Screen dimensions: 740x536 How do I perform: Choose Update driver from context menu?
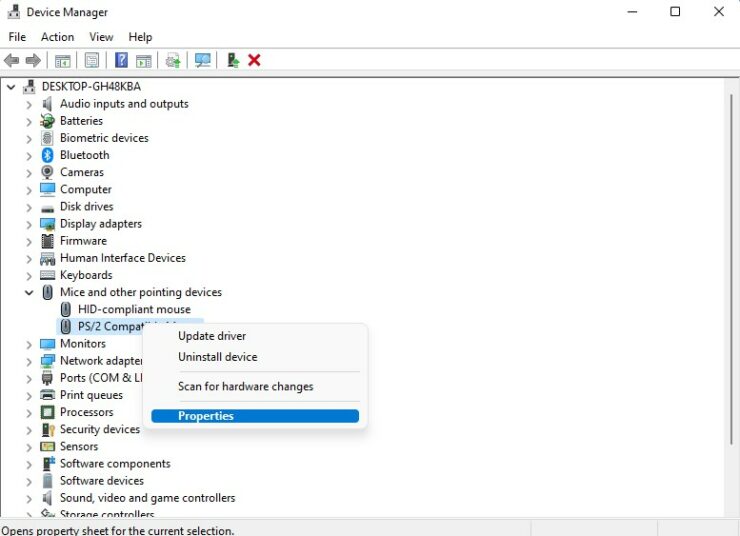click(x=255, y=336)
